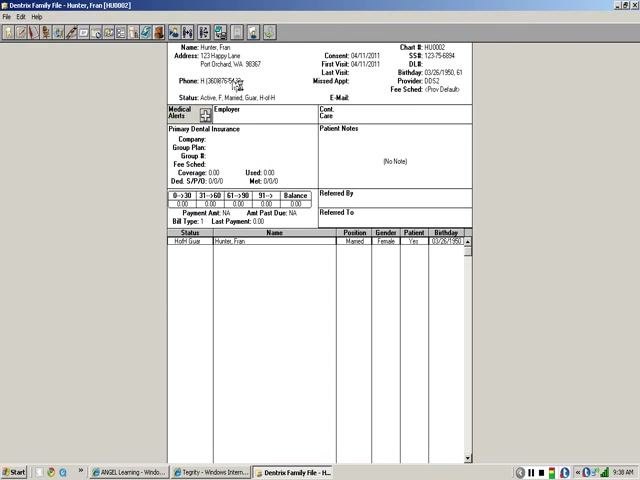This screenshot has width=640, height=480.
Task: Click the person-with-document toolbar icon
Action: click(x=253, y=32)
